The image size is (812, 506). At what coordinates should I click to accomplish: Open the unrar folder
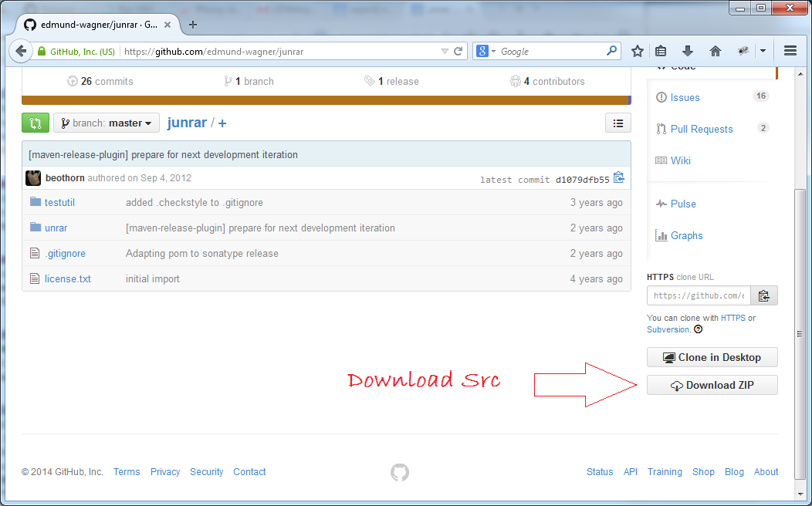(x=56, y=228)
